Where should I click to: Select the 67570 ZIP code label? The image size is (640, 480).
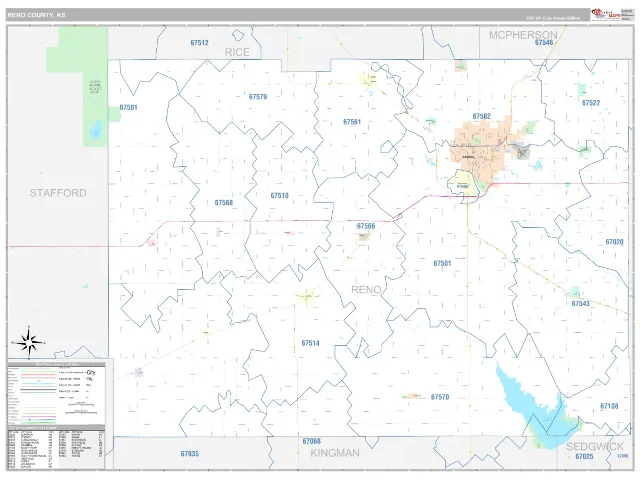[440, 397]
